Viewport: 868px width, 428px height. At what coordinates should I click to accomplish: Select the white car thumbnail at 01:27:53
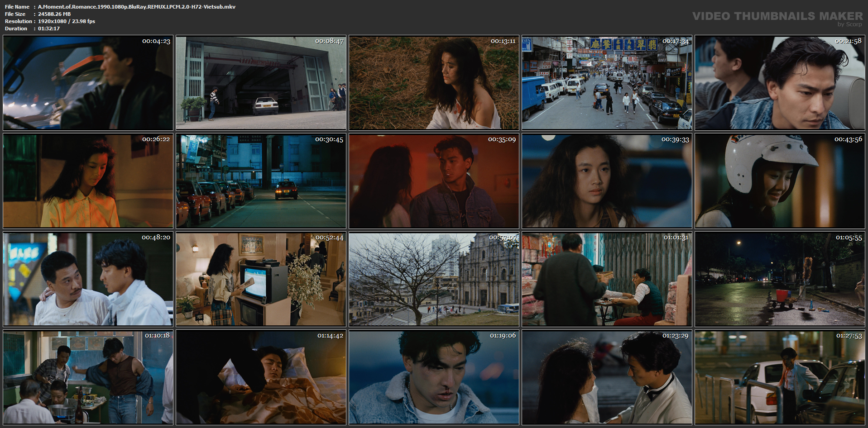(780, 377)
